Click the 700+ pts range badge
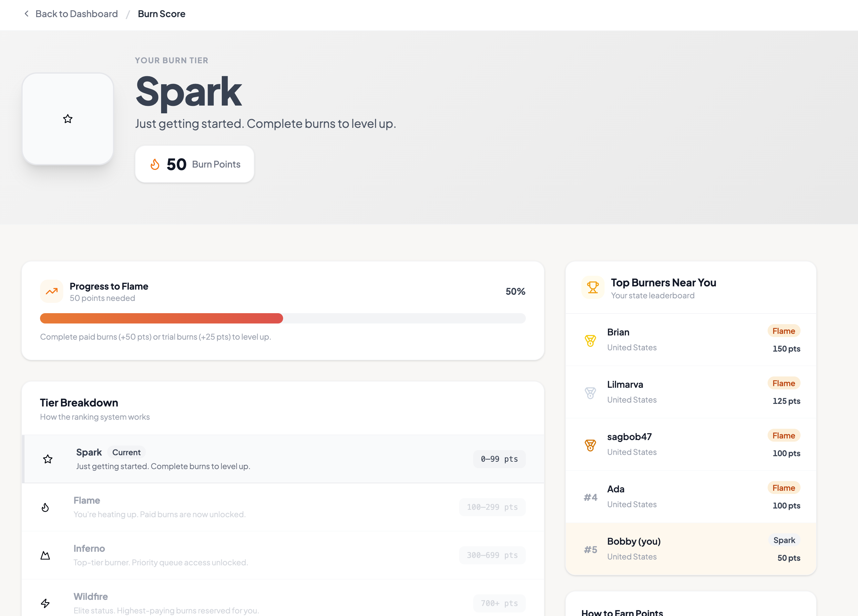The width and height of the screenshot is (858, 616). [499, 603]
